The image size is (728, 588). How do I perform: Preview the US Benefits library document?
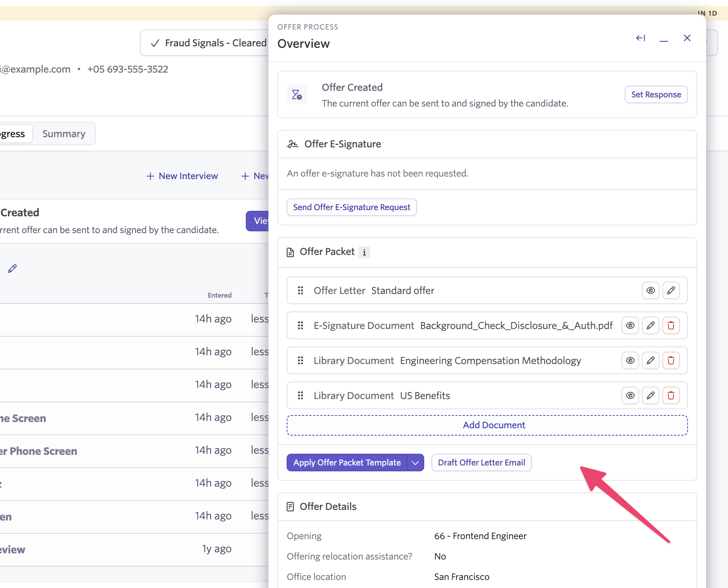click(x=630, y=395)
